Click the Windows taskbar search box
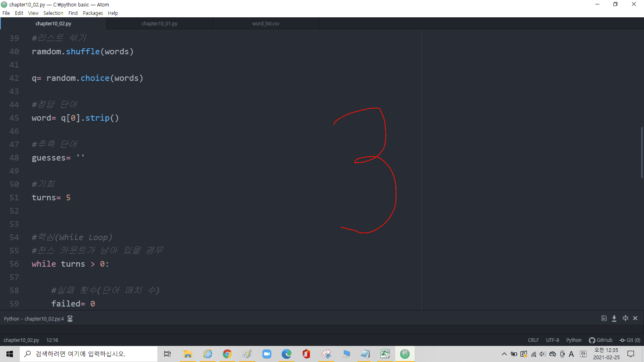 tap(89, 354)
